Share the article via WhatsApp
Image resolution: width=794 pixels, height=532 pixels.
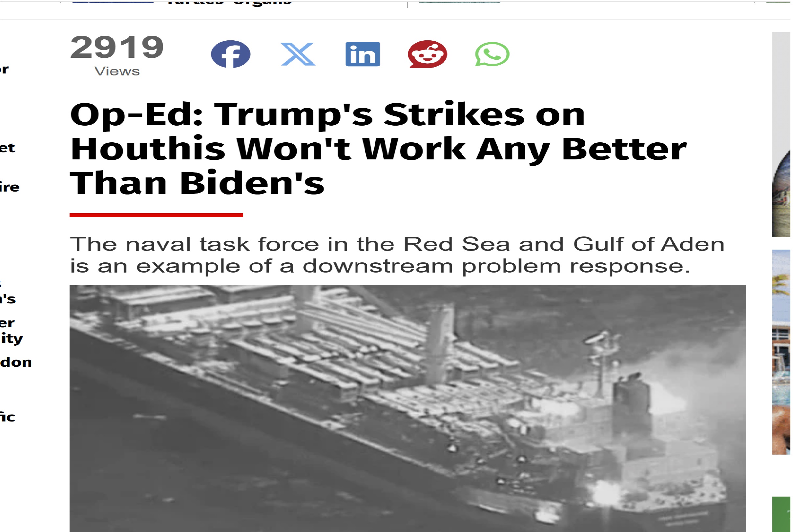pyautogui.click(x=492, y=54)
